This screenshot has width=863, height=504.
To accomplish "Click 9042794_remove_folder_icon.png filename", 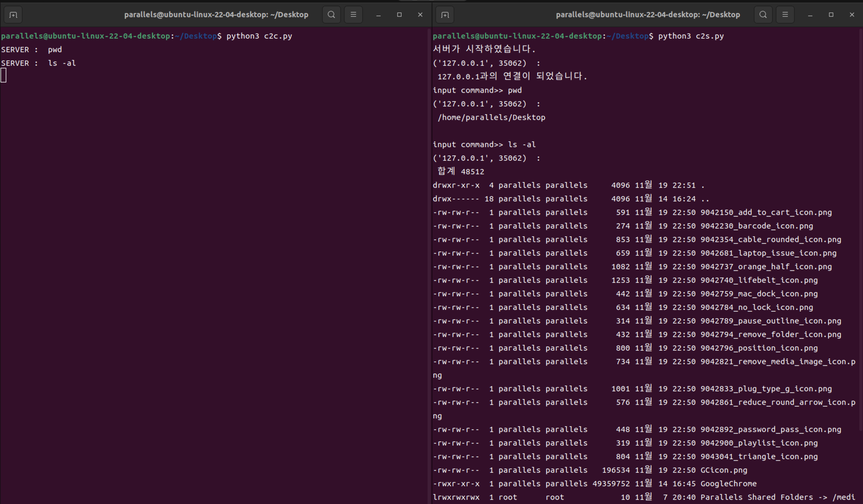I will coord(771,335).
